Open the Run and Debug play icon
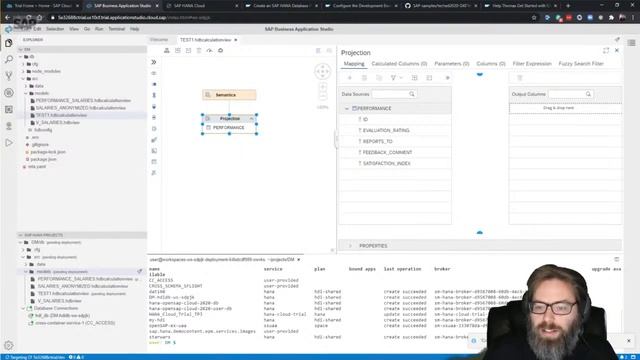Viewport: 640px width, 360px height. point(9,143)
